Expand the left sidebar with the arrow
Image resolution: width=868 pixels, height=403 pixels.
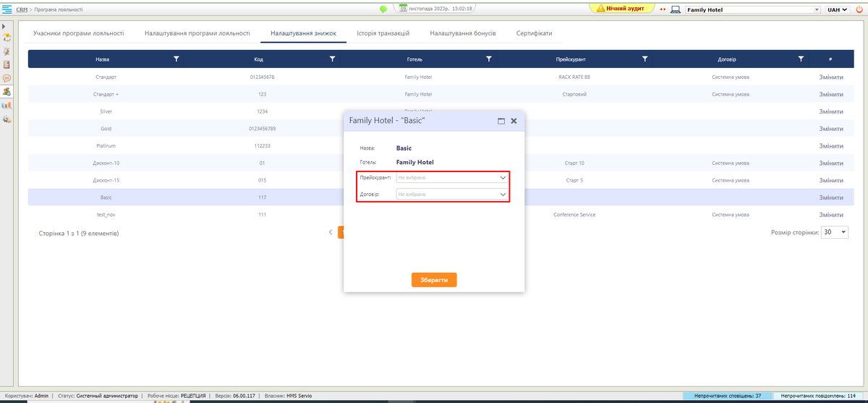tap(4, 26)
